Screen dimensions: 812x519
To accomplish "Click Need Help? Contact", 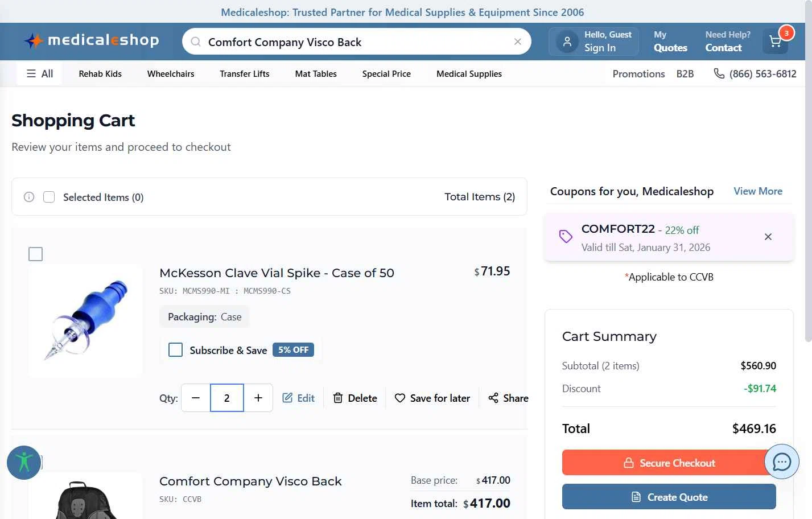I will click(728, 42).
